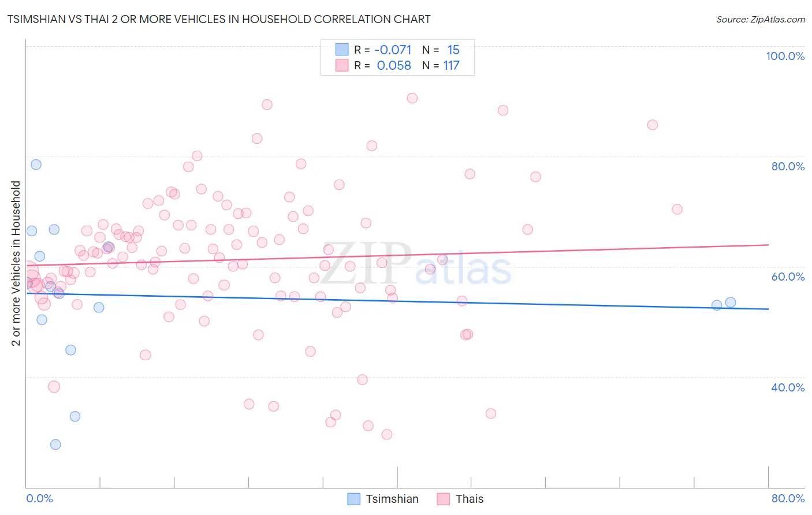Click the 100.0% y-axis label

click(x=785, y=56)
